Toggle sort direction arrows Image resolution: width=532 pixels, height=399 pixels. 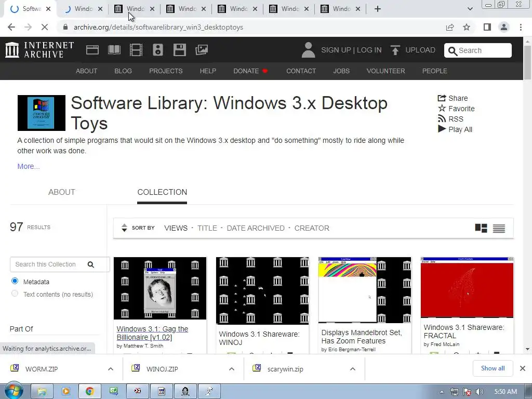[124, 228]
